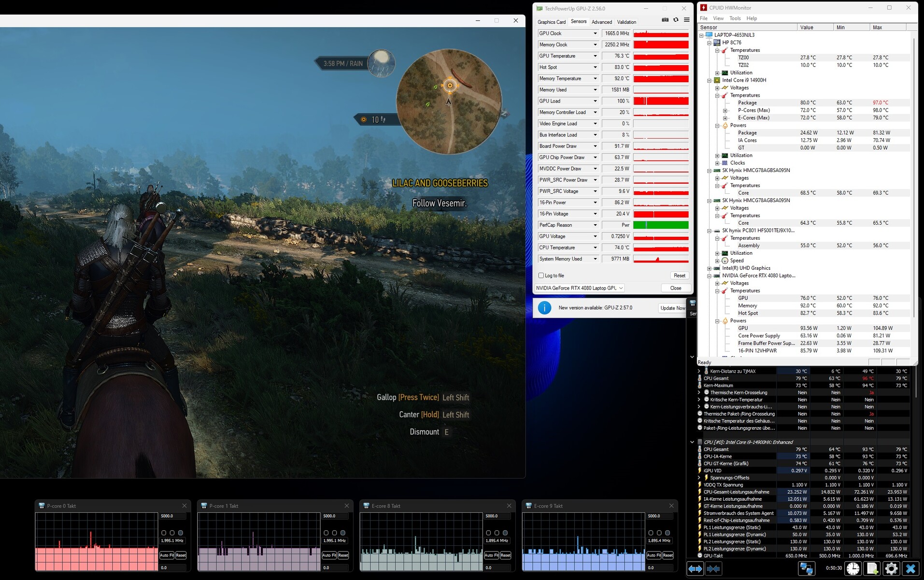Image resolution: width=924 pixels, height=580 pixels.
Task: Click the HWiNFO clock timer icon
Action: click(x=853, y=569)
